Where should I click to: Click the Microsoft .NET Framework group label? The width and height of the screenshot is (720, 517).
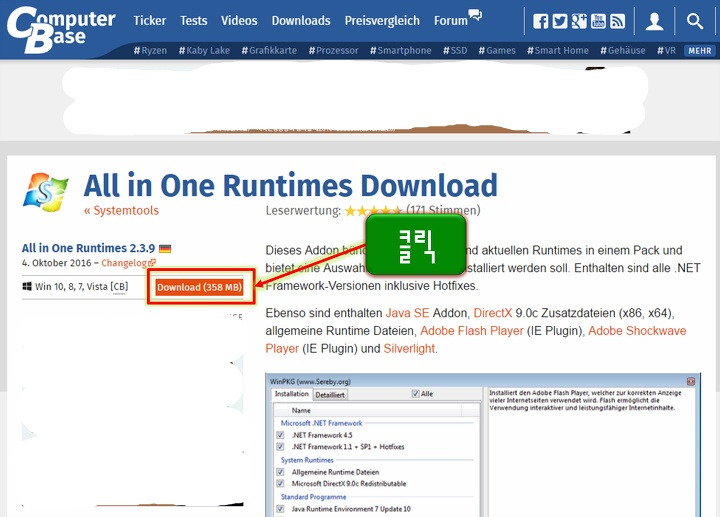click(321, 423)
